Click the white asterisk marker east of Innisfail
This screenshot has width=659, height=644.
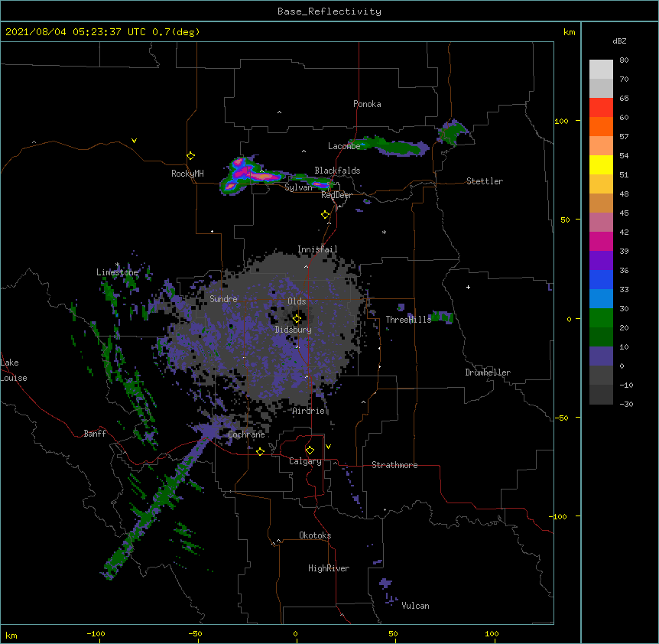384,232
